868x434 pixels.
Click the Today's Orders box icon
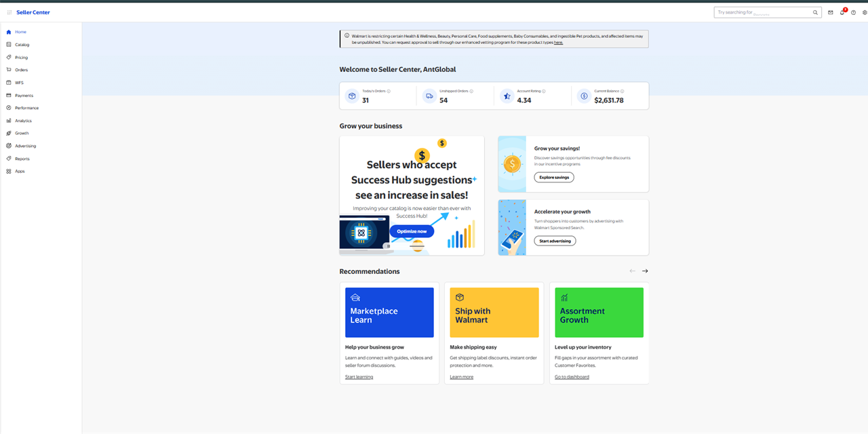coord(352,96)
